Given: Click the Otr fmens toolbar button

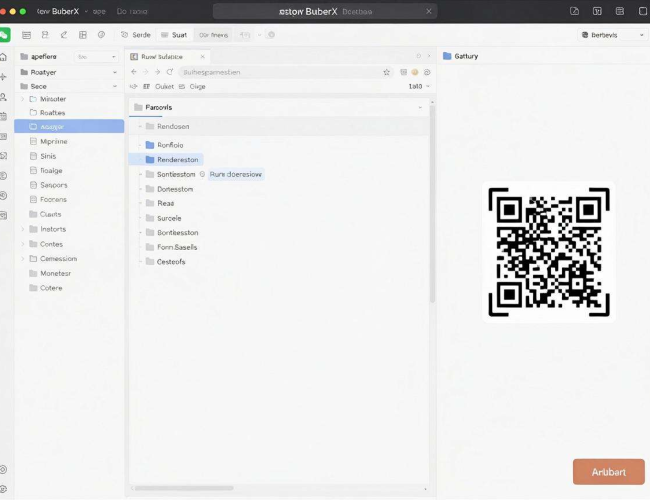Looking at the screenshot, I should click(x=213, y=35).
